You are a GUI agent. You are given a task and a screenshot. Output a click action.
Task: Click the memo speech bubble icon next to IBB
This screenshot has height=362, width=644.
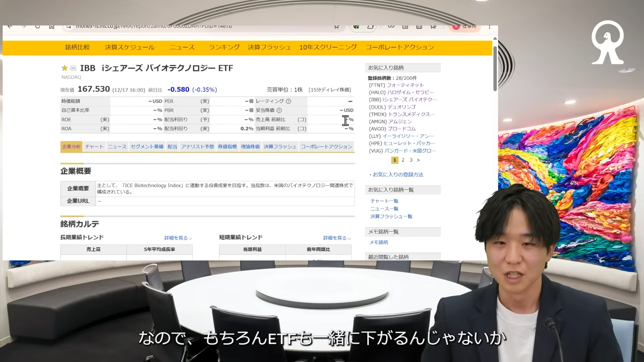(x=73, y=68)
